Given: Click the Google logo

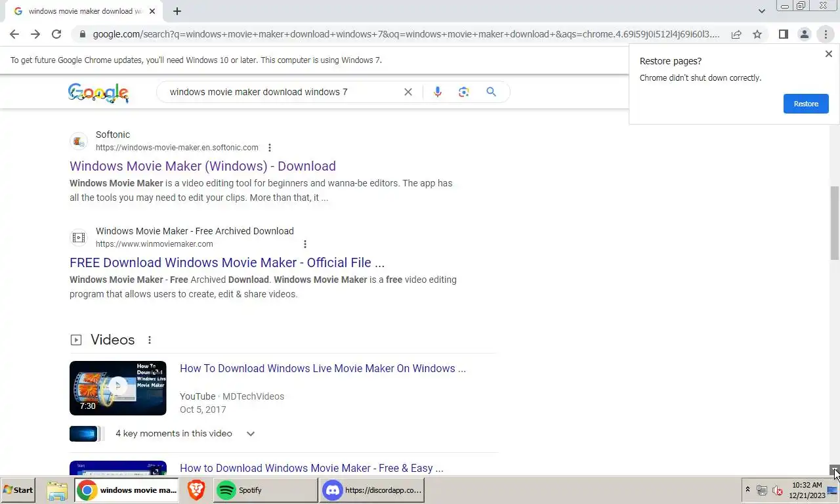Looking at the screenshot, I should 98,93.
